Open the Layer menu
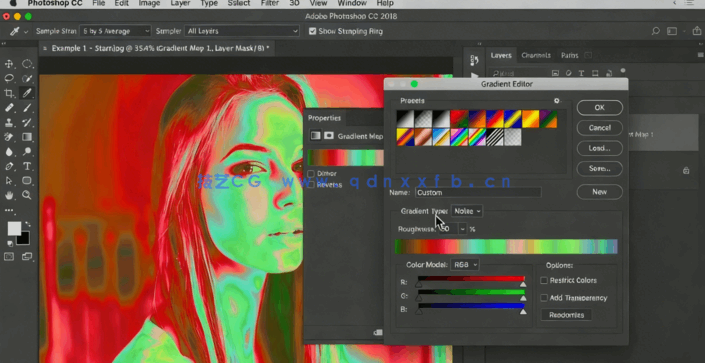705x363 pixels. (180, 4)
